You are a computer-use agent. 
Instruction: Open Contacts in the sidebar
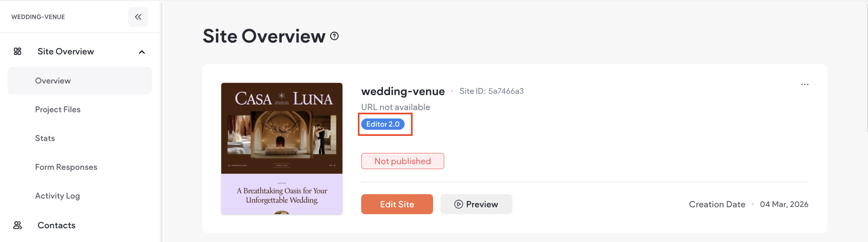[56, 225]
